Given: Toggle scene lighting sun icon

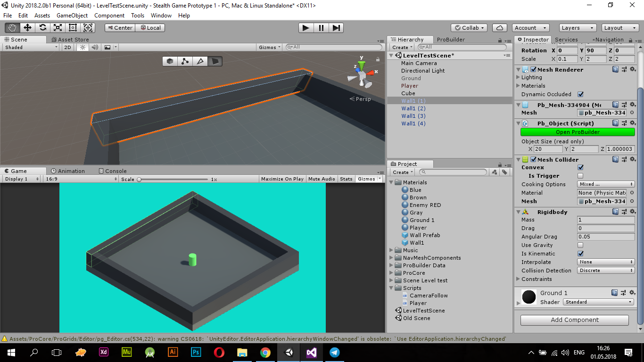Looking at the screenshot, I should [x=83, y=47].
